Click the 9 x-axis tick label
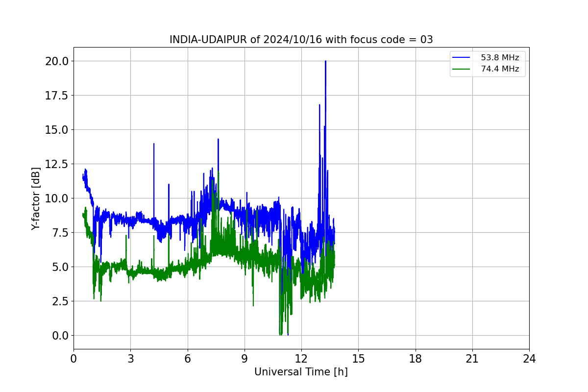This screenshot has height=392, width=588. tap(245, 359)
